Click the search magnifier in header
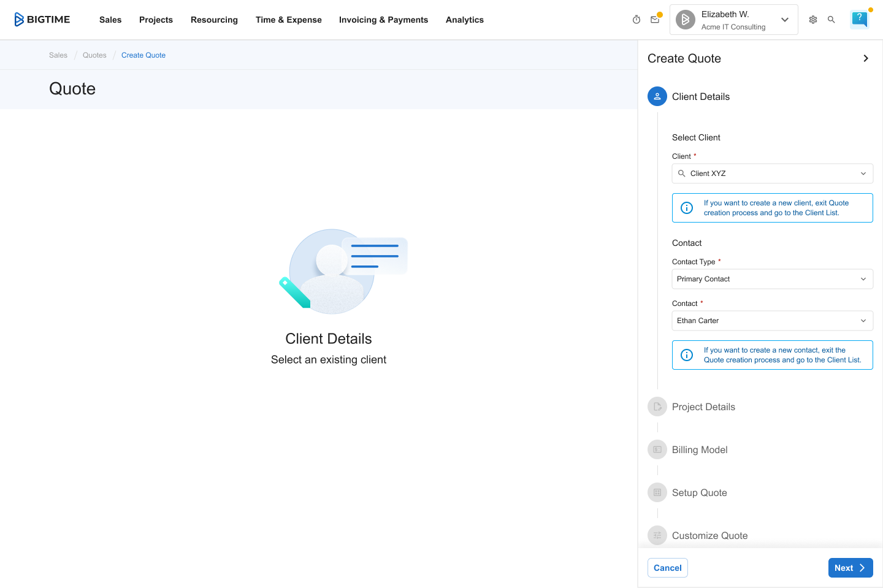The width and height of the screenshot is (883, 588). (x=831, y=20)
